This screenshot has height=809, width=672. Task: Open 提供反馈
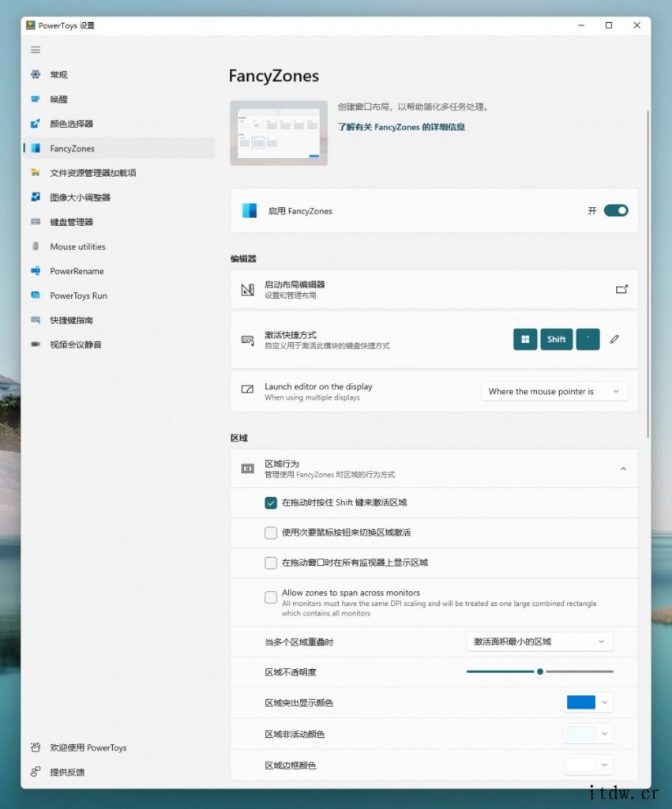coord(118,772)
